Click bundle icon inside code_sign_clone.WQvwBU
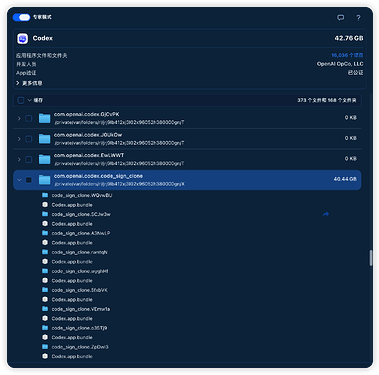379x375 pixels. [x=45, y=205]
